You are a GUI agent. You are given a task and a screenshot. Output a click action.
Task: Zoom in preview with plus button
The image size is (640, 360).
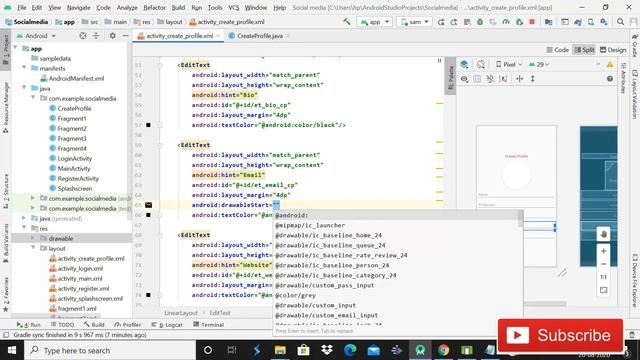click(603, 251)
